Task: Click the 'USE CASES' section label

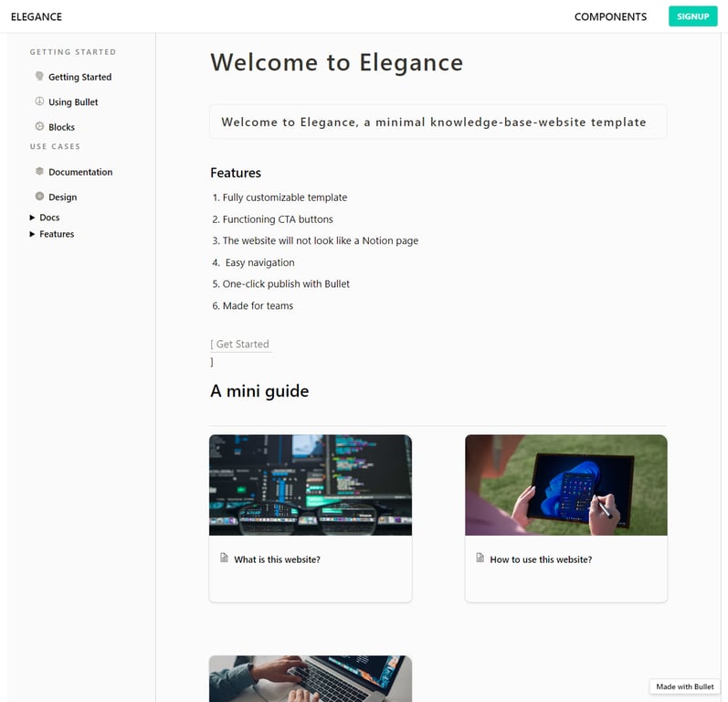Action: coord(55,146)
